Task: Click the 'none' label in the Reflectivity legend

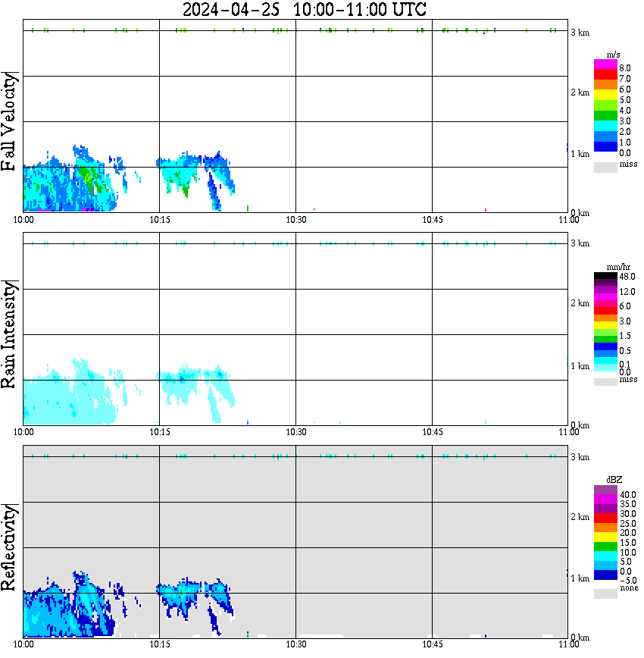Action: tap(629, 588)
